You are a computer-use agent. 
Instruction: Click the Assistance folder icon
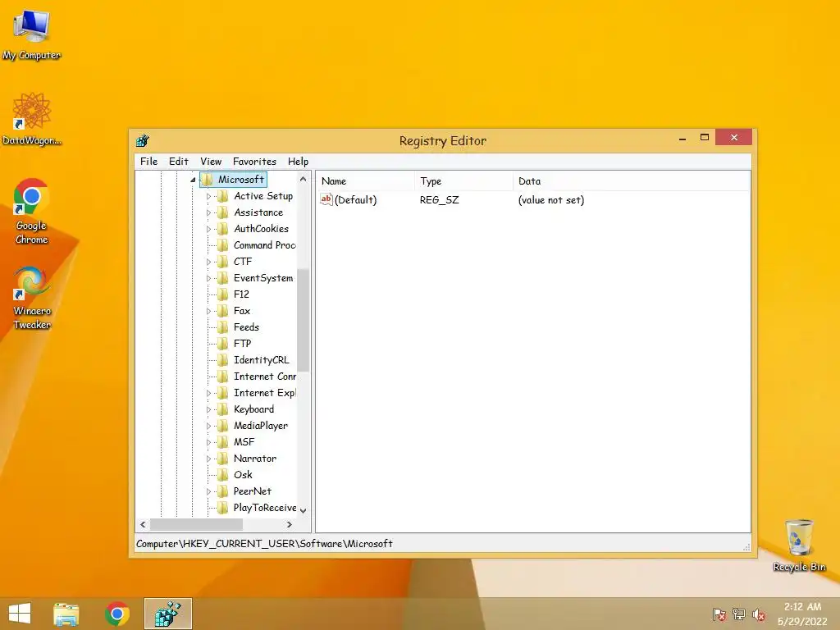point(223,212)
